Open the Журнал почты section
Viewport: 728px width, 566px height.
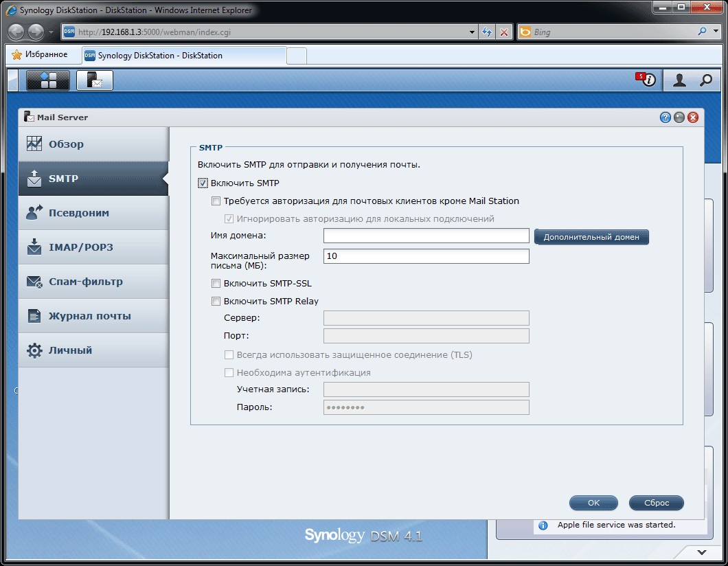tap(93, 316)
